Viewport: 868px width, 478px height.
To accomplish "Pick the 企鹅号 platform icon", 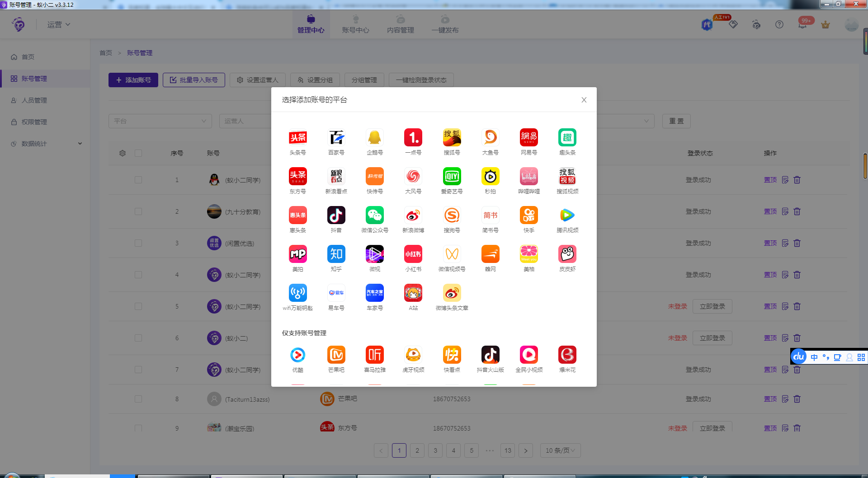I will [375, 137].
